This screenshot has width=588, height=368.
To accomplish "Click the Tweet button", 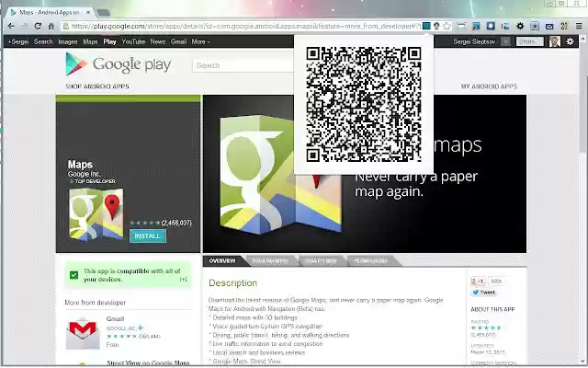I will [x=484, y=293].
